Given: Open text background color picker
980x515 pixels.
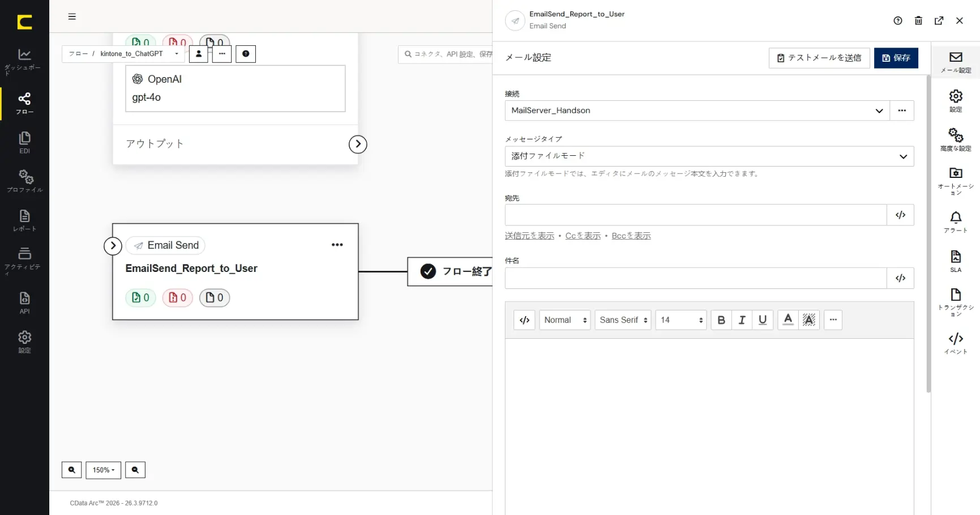Looking at the screenshot, I should click(809, 320).
